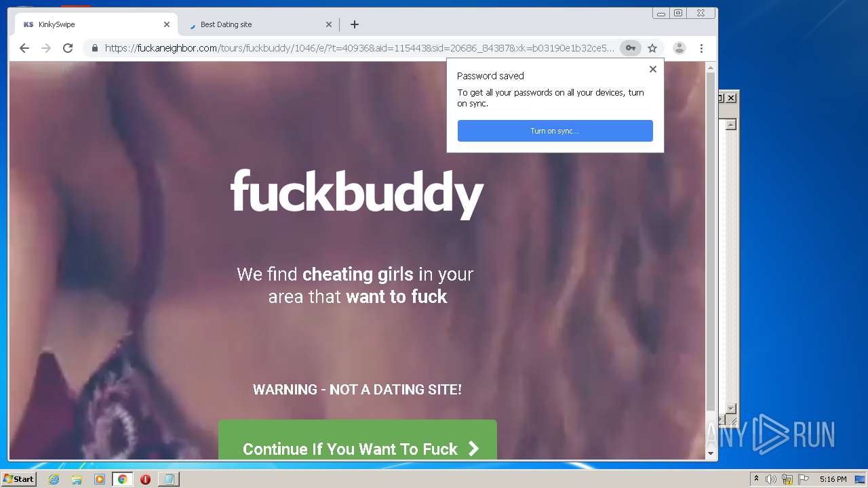Screen dimensions: 868x488
Task: Open the Opera taskbar icon
Action: tap(145, 479)
